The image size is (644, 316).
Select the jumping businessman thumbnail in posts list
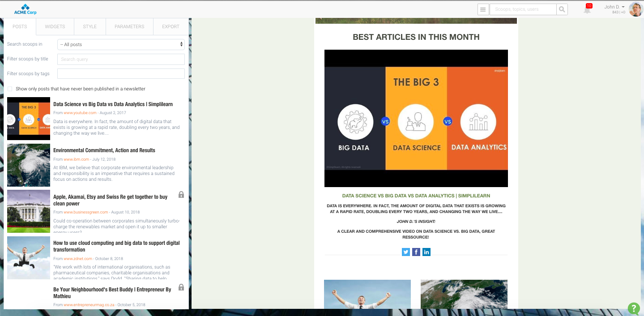[29, 258]
